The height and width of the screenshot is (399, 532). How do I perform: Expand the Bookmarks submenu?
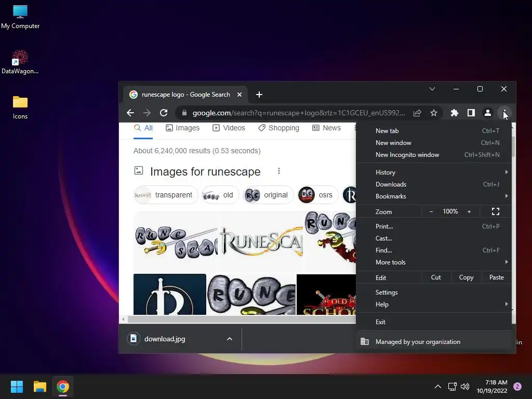[434, 196]
